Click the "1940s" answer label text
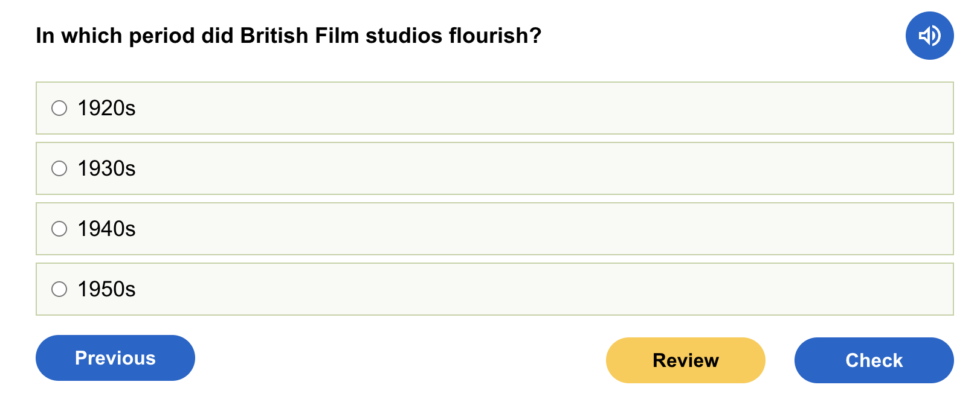The image size is (980, 408). (x=106, y=229)
